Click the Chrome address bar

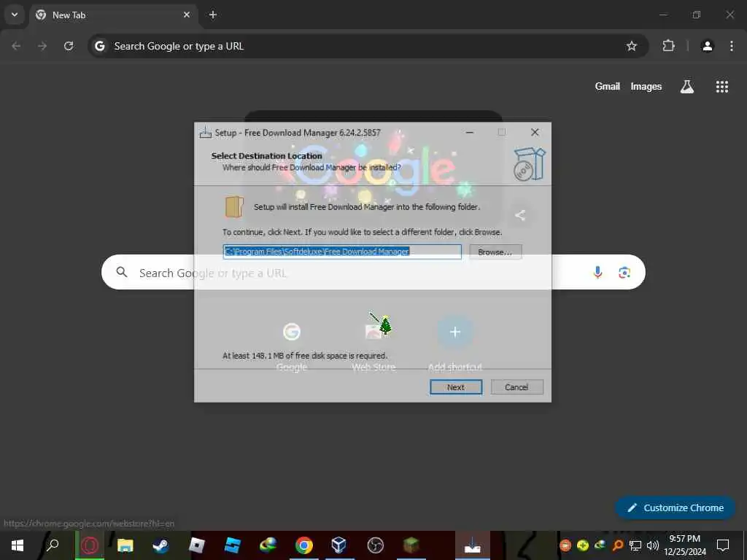click(367, 46)
